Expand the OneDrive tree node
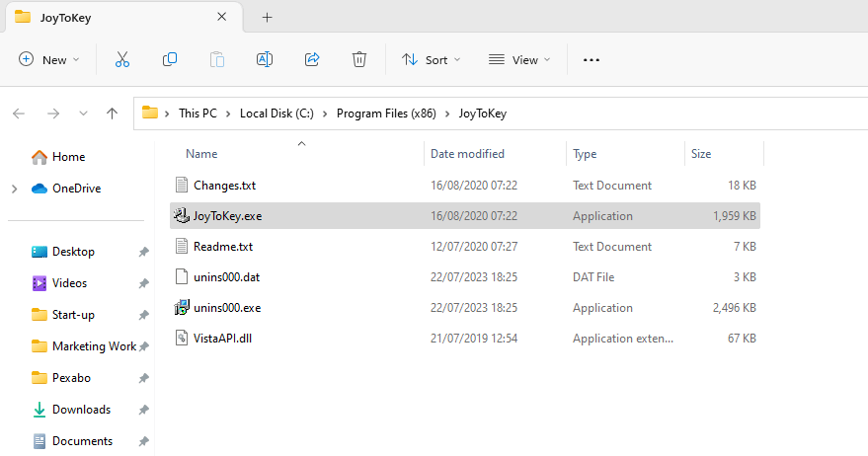 pyautogui.click(x=15, y=189)
